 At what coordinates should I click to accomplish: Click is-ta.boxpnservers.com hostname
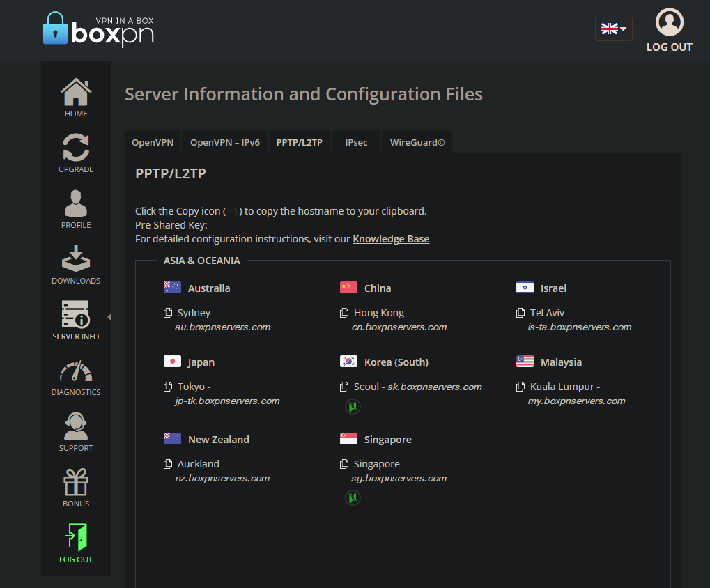580,327
